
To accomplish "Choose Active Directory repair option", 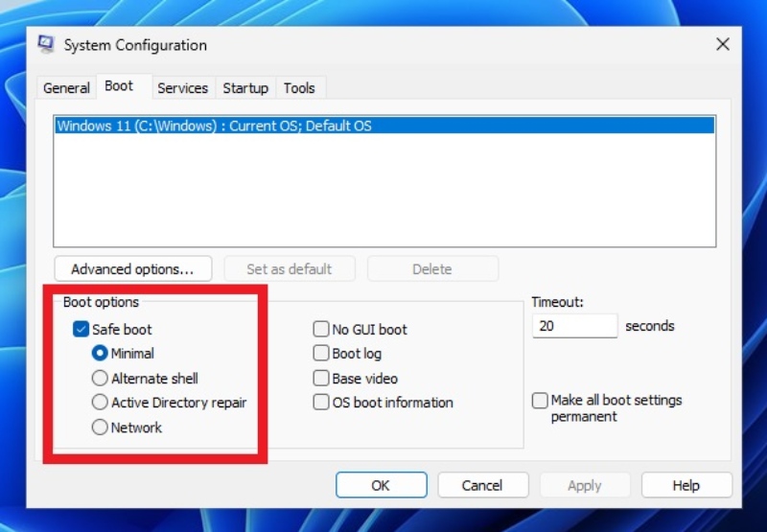I will pos(100,403).
